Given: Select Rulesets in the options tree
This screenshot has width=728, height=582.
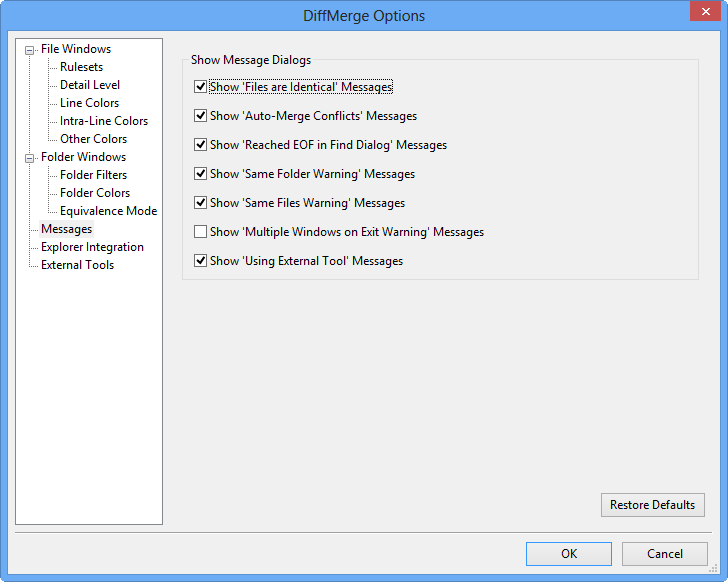Looking at the screenshot, I should point(81,67).
